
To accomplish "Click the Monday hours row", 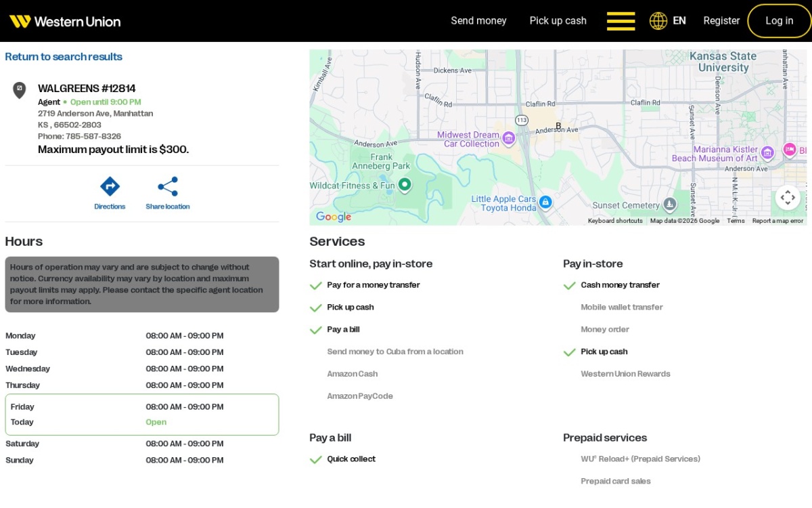I will pyautogui.click(x=141, y=336).
